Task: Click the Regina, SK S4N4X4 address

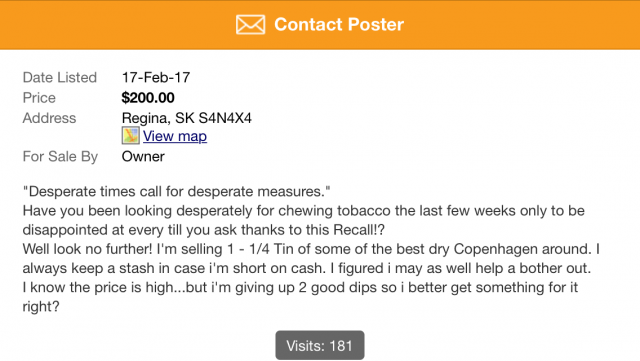Action: click(x=187, y=118)
